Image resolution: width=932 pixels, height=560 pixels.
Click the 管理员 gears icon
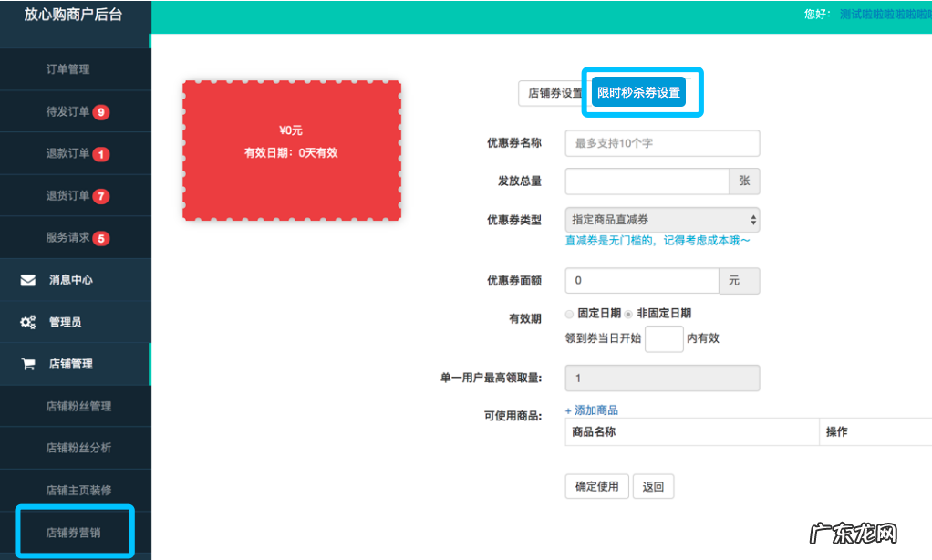tap(28, 322)
